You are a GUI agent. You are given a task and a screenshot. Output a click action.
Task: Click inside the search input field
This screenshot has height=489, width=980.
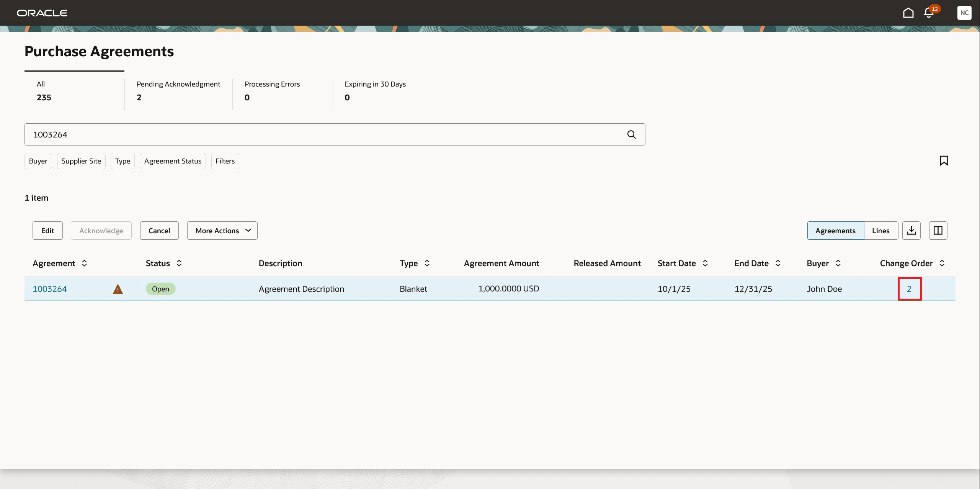(x=306, y=134)
